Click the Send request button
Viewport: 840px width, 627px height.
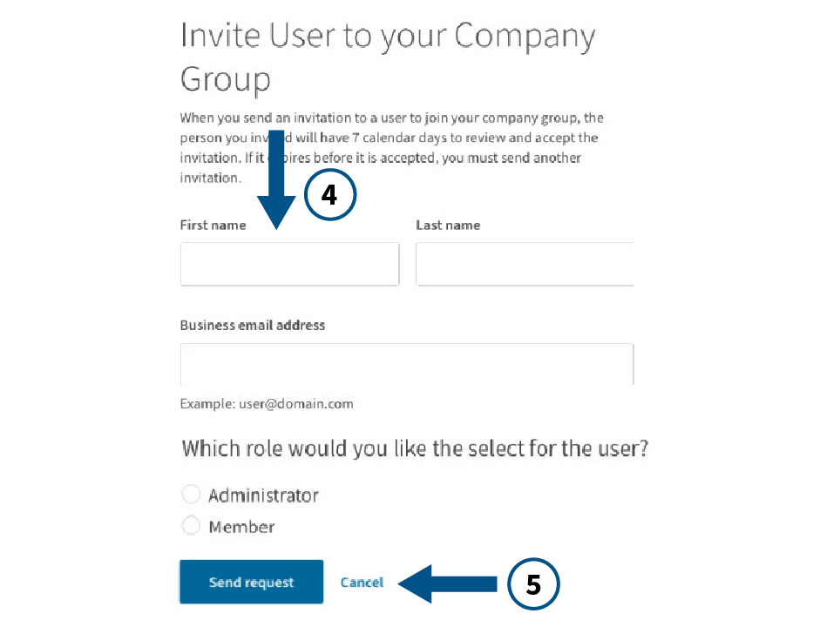[251, 582]
